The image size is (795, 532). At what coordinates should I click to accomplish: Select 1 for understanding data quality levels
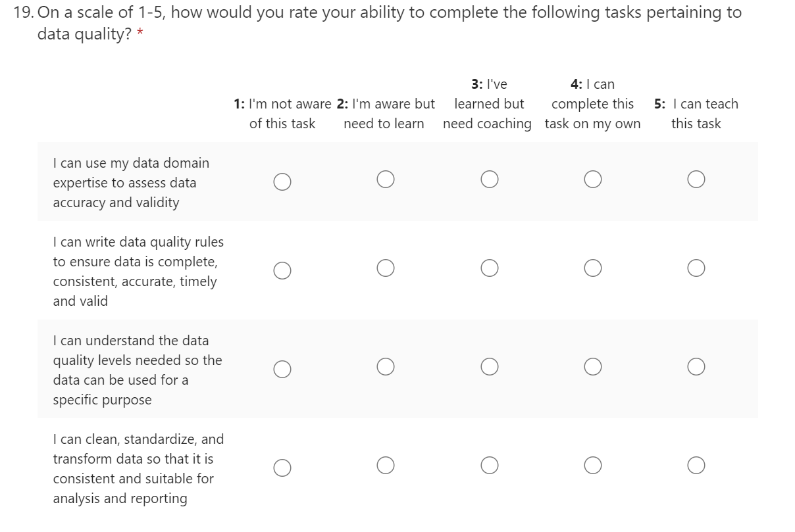click(282, 369)
